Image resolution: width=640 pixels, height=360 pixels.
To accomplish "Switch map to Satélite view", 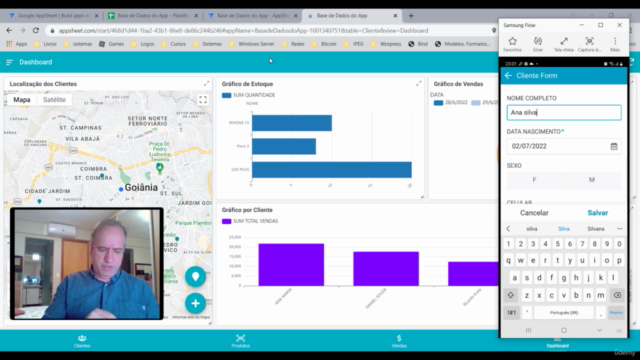I will (54, 100).
